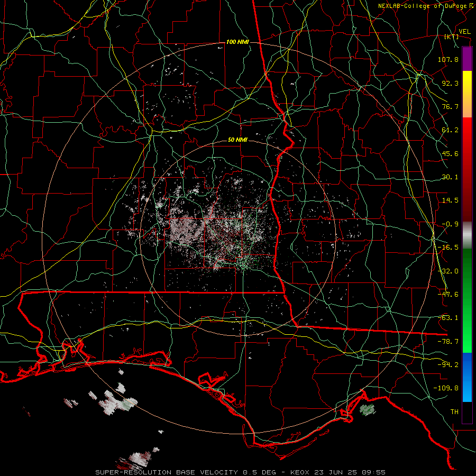Select the -0.9 velocity scale value
The width and height of the screenshot is (476, 476).
pyautogui.click(x=450, y=224)
